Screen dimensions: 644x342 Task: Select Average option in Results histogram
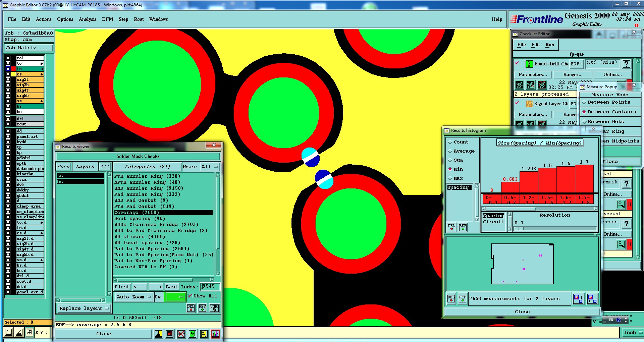[462, 151]
